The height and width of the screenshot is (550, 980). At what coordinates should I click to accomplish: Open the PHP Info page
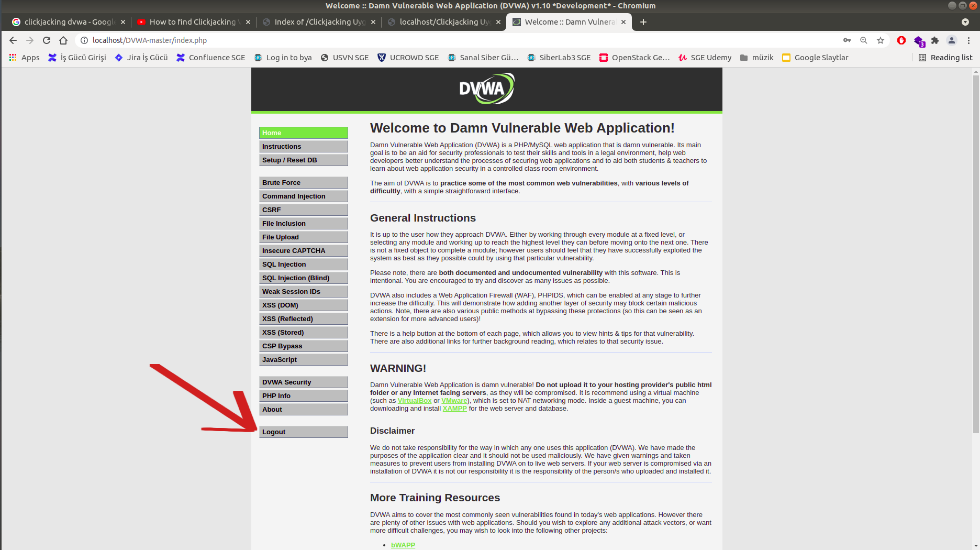304,396
